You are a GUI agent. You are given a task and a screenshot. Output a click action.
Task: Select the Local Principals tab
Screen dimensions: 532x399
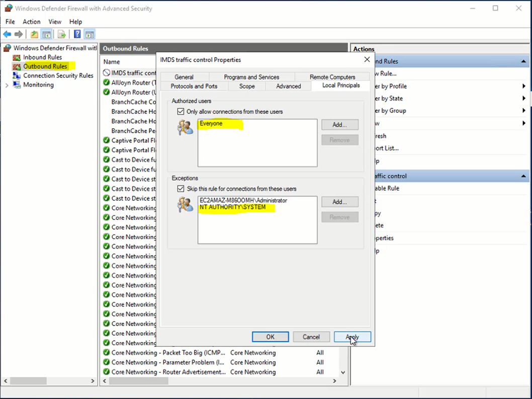pos(341,86)
